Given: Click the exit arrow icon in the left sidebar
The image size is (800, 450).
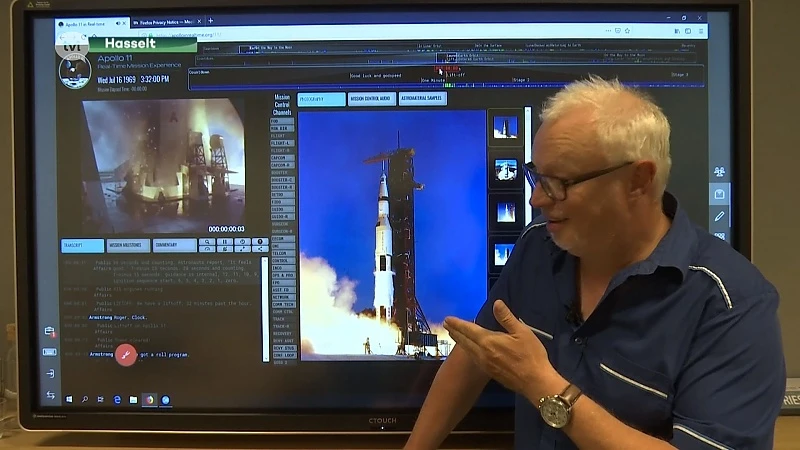Looking at the screenshot, I should coord(50,373).
